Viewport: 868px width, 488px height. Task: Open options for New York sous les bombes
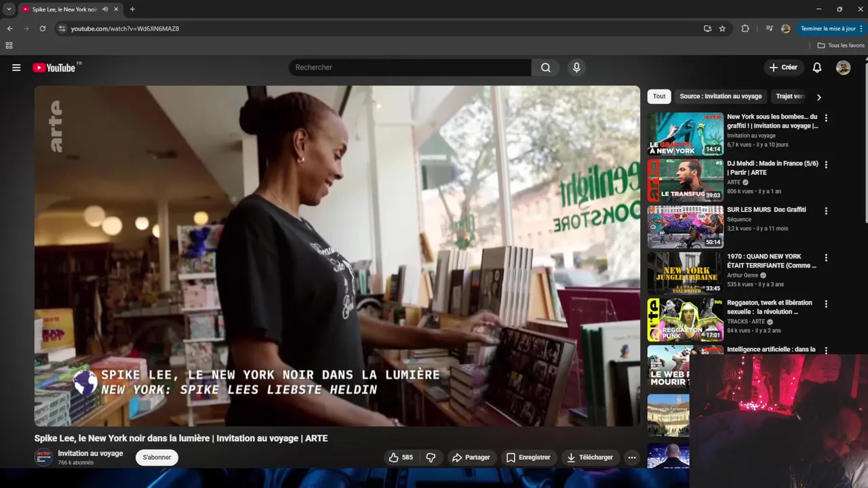pos(826,118)
